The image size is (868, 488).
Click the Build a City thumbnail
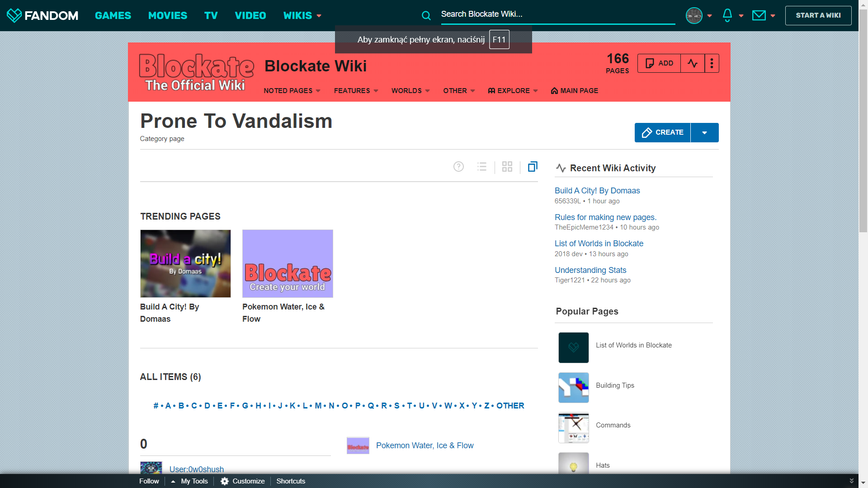point(185,263)
